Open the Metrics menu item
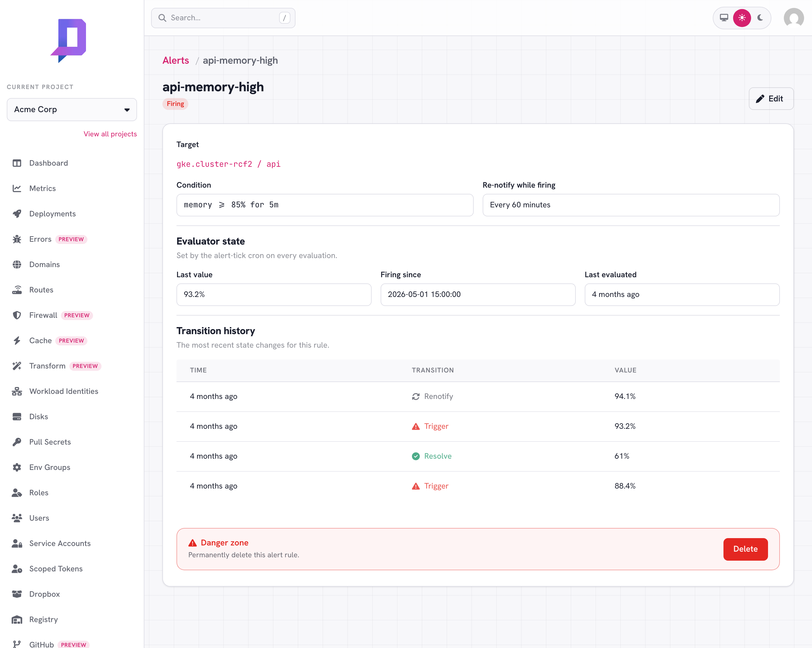The image size is (812, 648). pyautogui.click(x=43, y=188)
